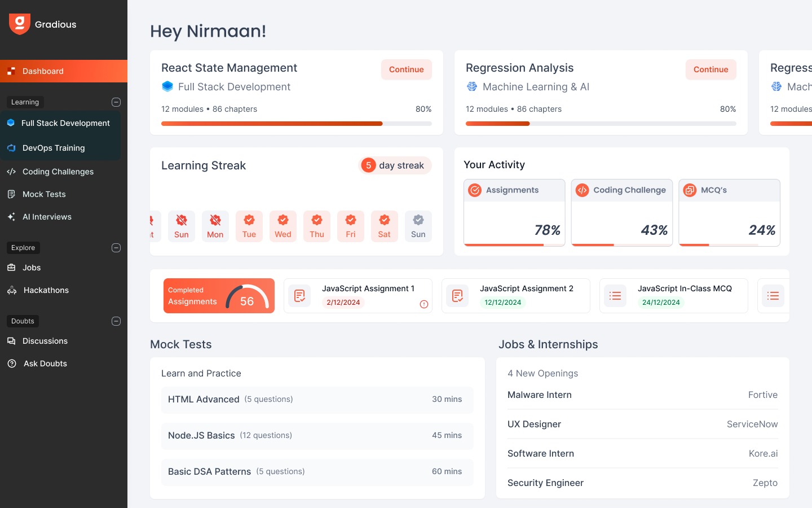Image resolution: width=812 pixels, height=508 pixels.
Task: Collapse the Doubts sidebar section
Action: click(116, 321)
